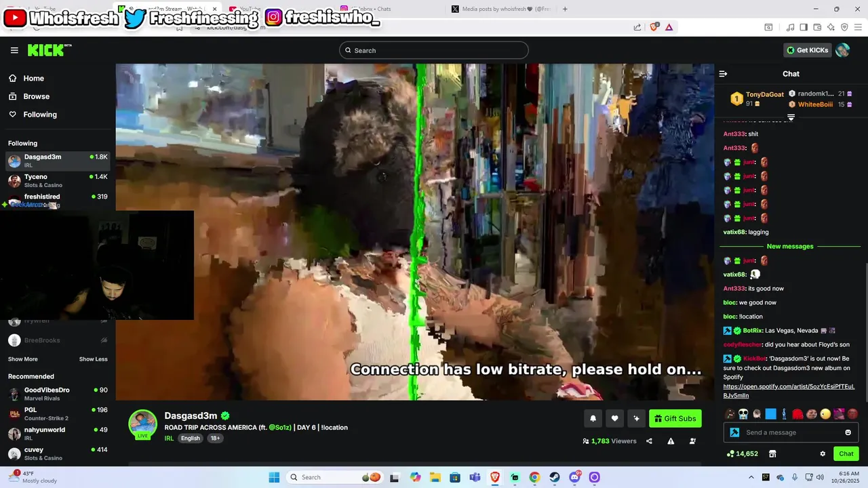Click Show More in Following list
The height and width of the screenshot is (488, 868).
coord(23,359)
